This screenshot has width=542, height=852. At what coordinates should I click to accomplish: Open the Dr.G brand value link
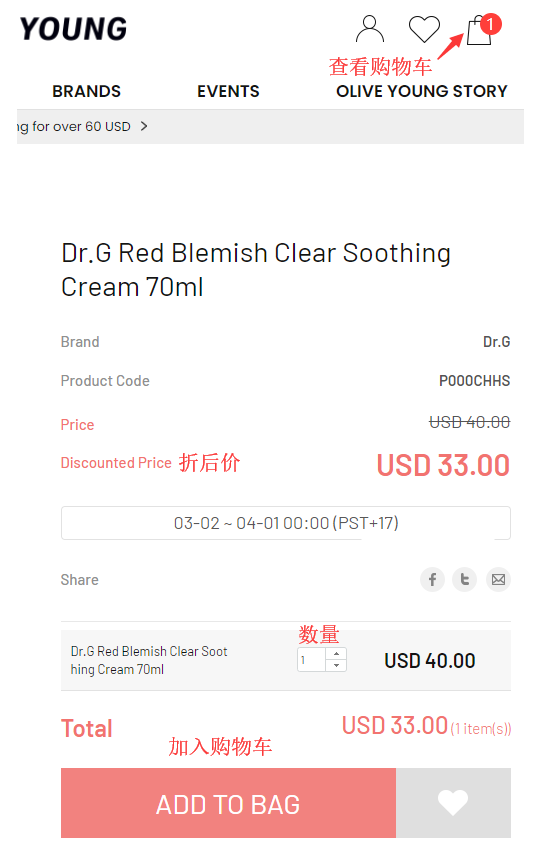point(496,342)
